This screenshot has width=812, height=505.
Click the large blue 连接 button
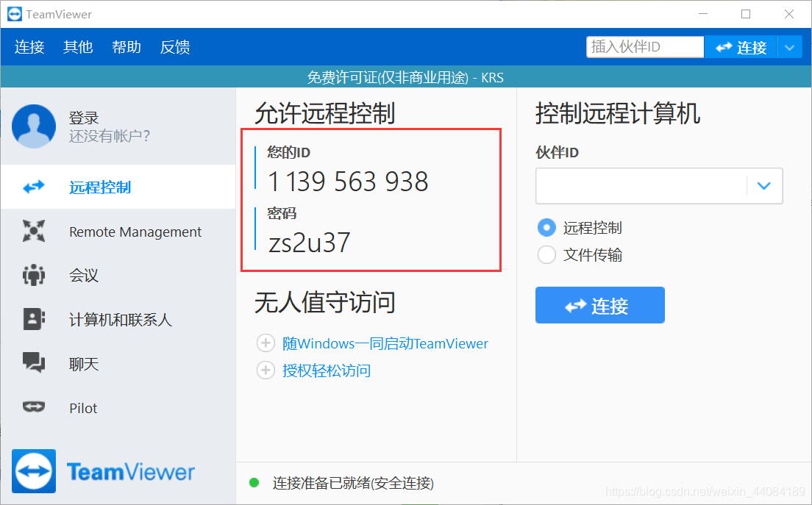pyautogui.click(x=600, y=305)
